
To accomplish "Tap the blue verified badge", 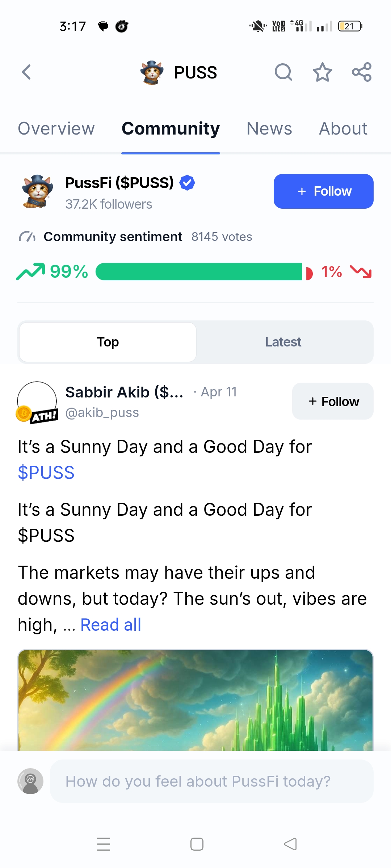I will pos(187,183).
